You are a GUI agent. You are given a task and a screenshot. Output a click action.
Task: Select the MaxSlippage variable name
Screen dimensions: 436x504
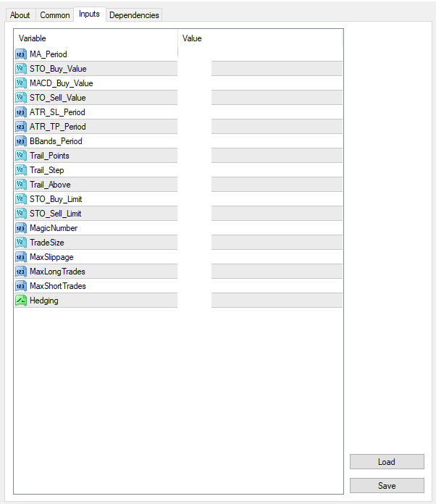[x=51, y=257]
